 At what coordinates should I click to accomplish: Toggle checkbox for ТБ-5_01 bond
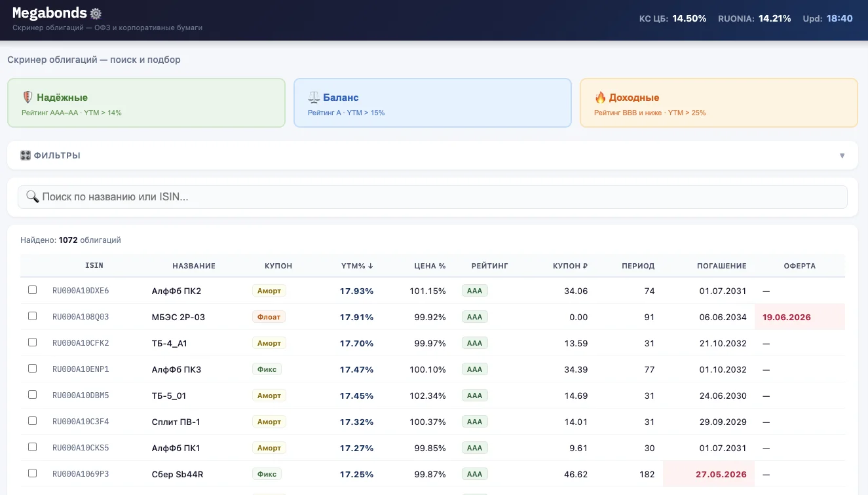(x=33, y=395)
